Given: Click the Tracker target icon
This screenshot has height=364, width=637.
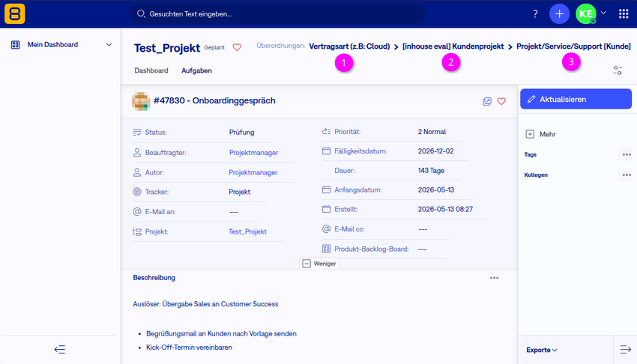Looking at the screenshot, I should (137, 192).
